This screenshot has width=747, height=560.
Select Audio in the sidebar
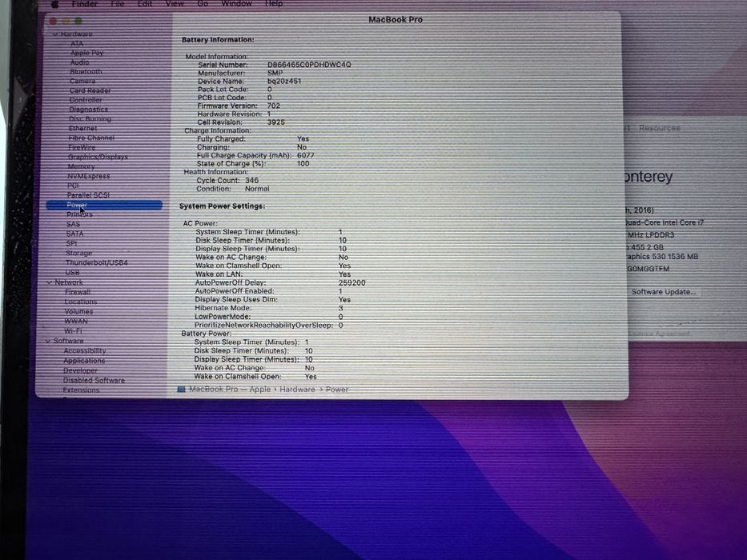tap(79, 62)
